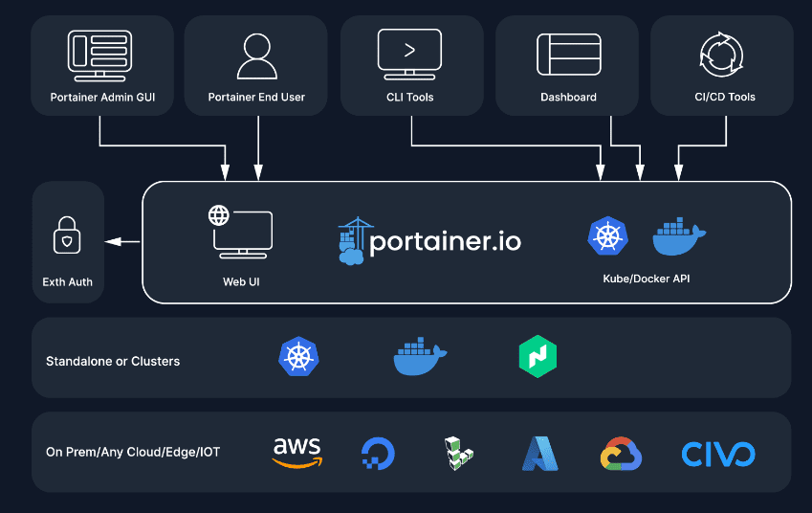Select the 'CI/CD Tools' label

[724, 97]
